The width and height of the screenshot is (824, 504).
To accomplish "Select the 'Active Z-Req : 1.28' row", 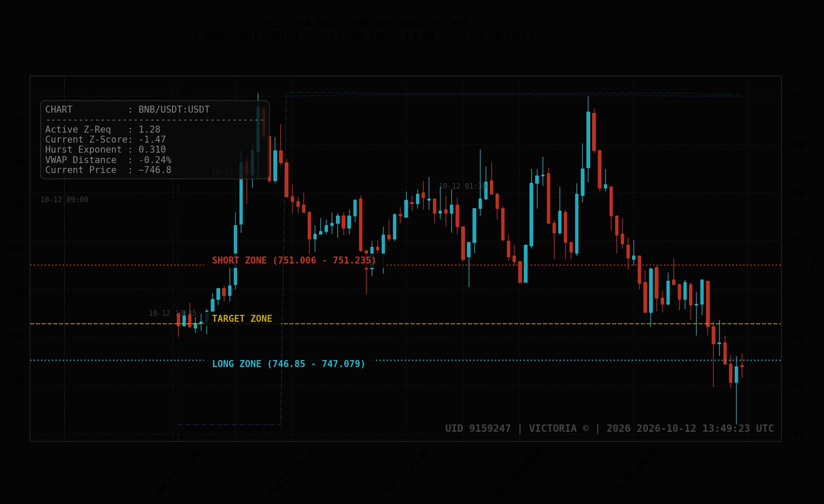I will tap(103, 130).
